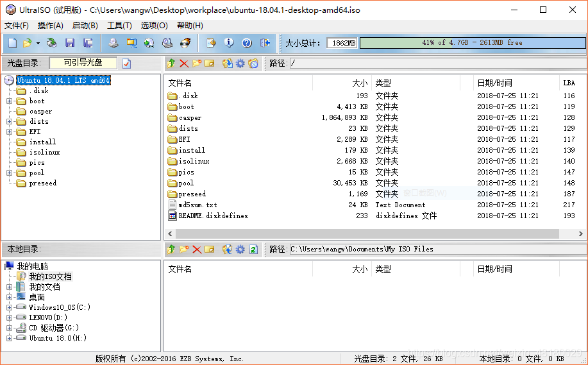Viewport: 588px width, 365px height.
Task: Click New Folder icon in disc toolbar
Action: (x=197, y=64)
